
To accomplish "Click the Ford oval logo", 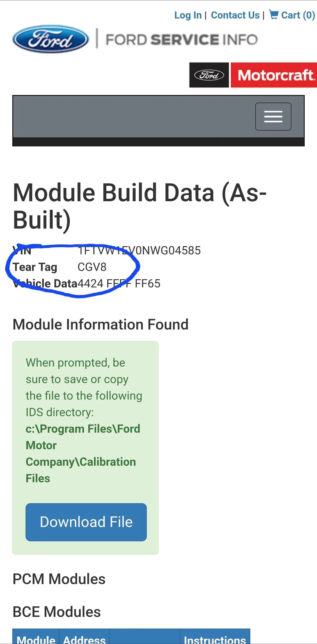I will [x=51, y=39].
